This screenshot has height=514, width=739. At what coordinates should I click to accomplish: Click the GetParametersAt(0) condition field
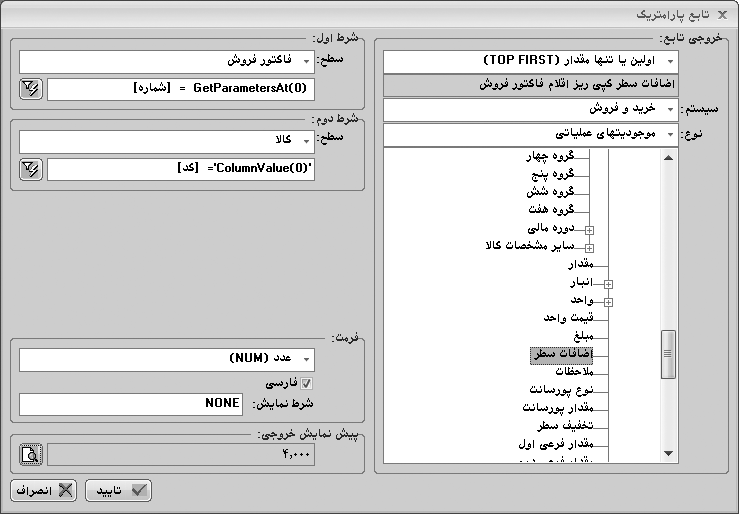tap(180, 90)
